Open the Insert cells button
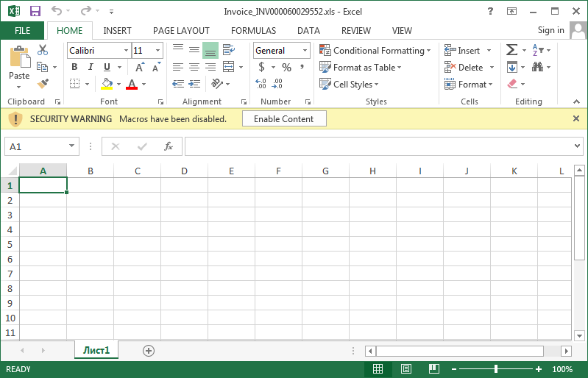 (462, 50)
